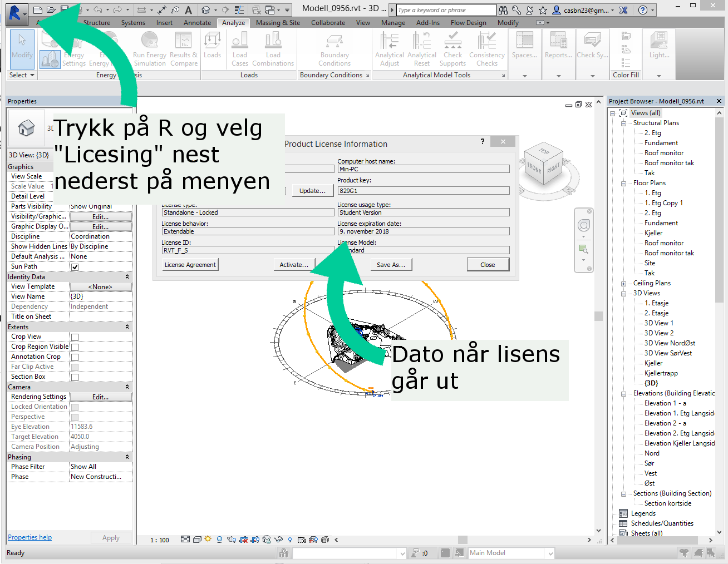This screenshot has height=564, width=728.
Task: Select the Text 'A' tool in quick access toolbar
Action: [189, 10]
